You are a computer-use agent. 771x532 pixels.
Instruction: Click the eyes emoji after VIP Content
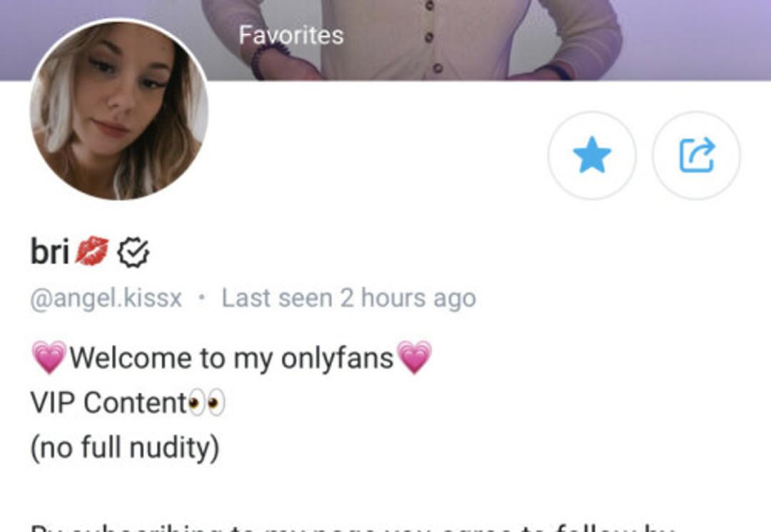click(x=207, y=403)
